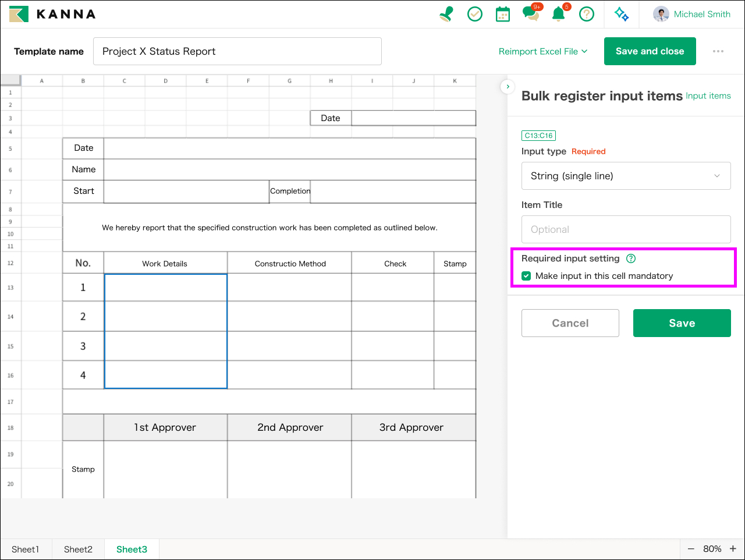Image resolution: width=745 pixels, height=560 pixels.
Task: Open the calendar icon in header
Action: pyautogui.click(x=502, y=14)
